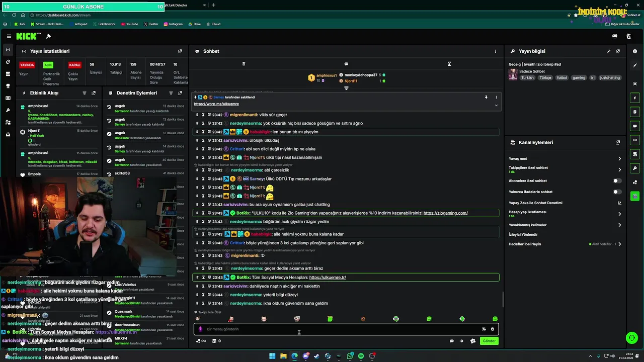Collapse the gift leaderboard under chat header

pyautogui.click(x=346, y=88)
